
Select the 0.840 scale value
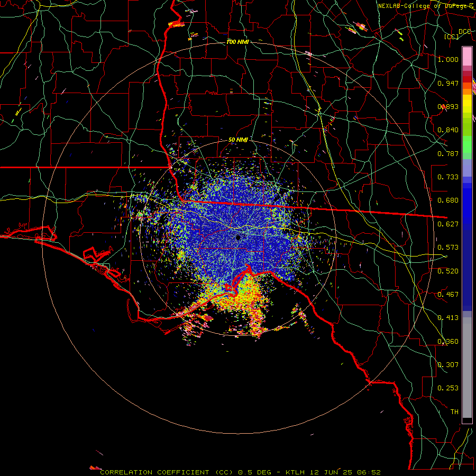[x=448, y=130]
